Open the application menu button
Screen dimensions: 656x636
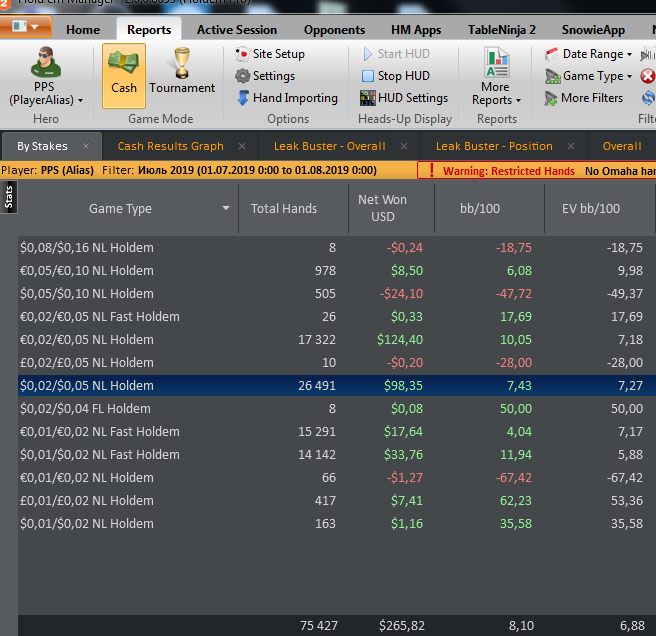coord(26,27)
